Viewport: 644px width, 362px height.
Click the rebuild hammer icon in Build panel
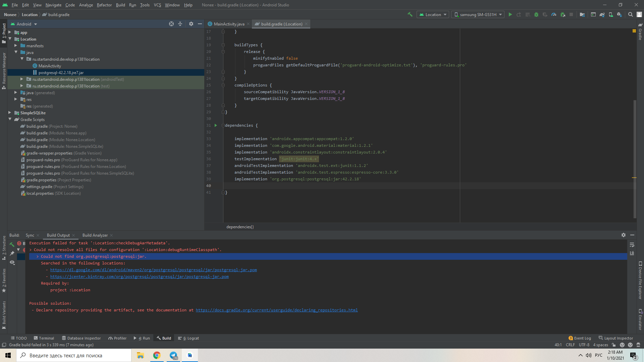12,244
